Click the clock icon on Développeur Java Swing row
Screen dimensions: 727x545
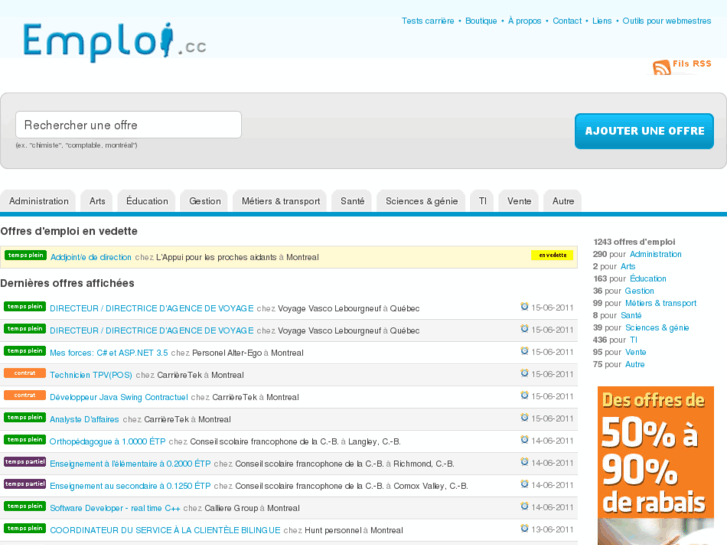tap(524, 396)
